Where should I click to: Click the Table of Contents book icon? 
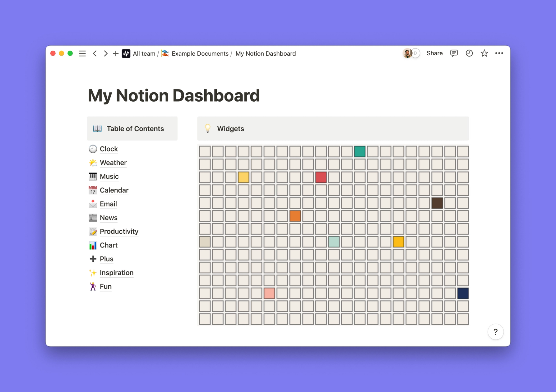point(97,129)
